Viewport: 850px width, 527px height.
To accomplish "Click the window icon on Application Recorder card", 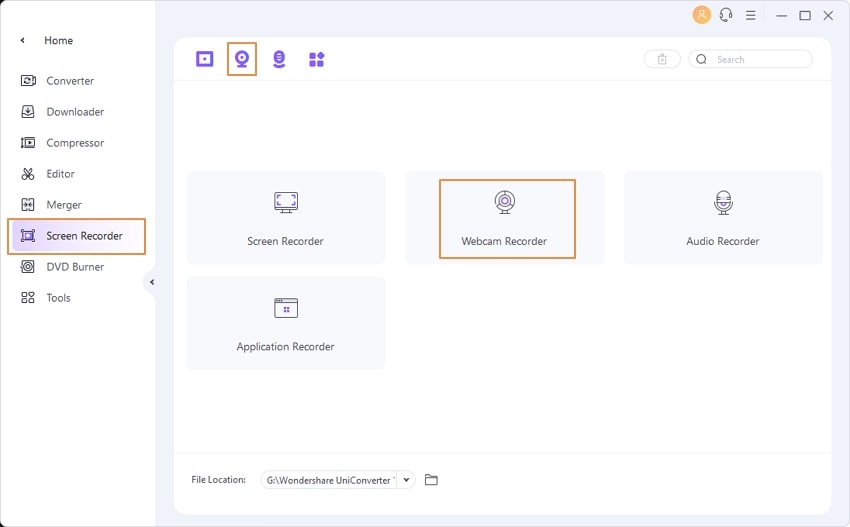I will (x=286, y=308).
